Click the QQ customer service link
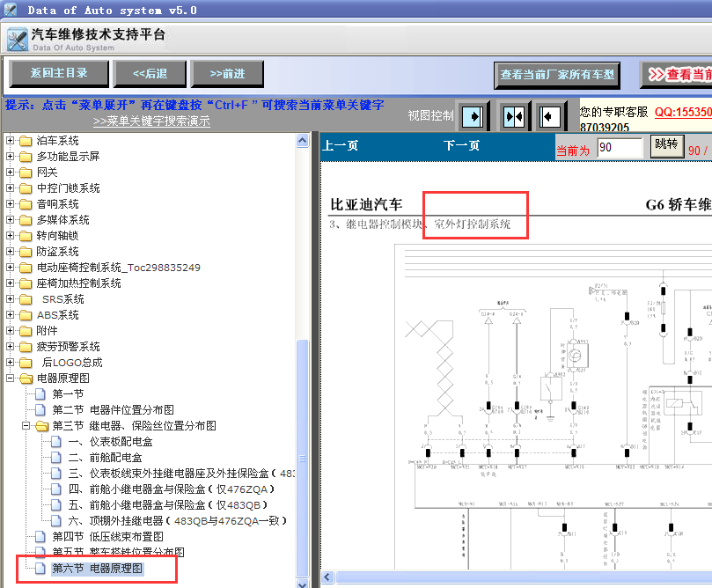This screenshot has width=712, height=588. pos(683,112)
